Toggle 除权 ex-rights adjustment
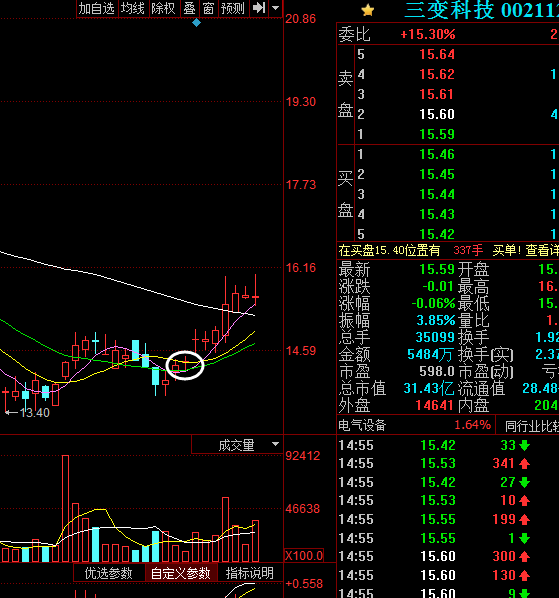Viewport: 559px width, 598px height. coord(163,8)
